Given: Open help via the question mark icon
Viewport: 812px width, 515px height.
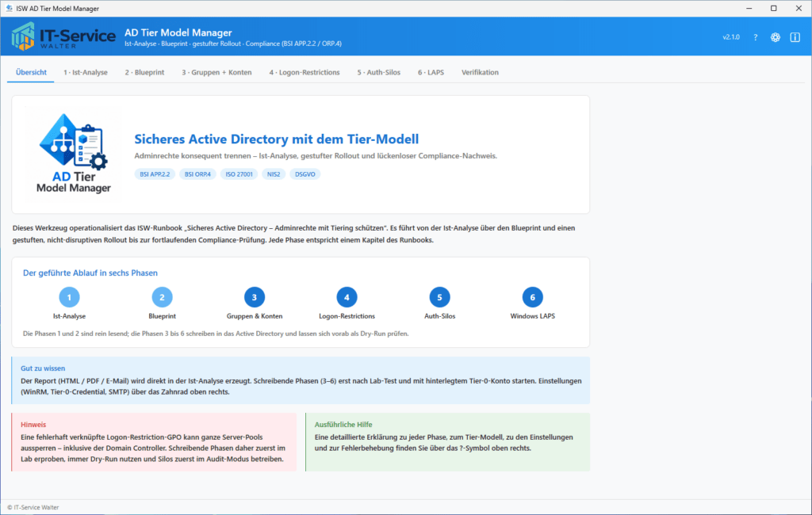Looking at the screenshot, I should pyautogui.click(x=756, y=37).
